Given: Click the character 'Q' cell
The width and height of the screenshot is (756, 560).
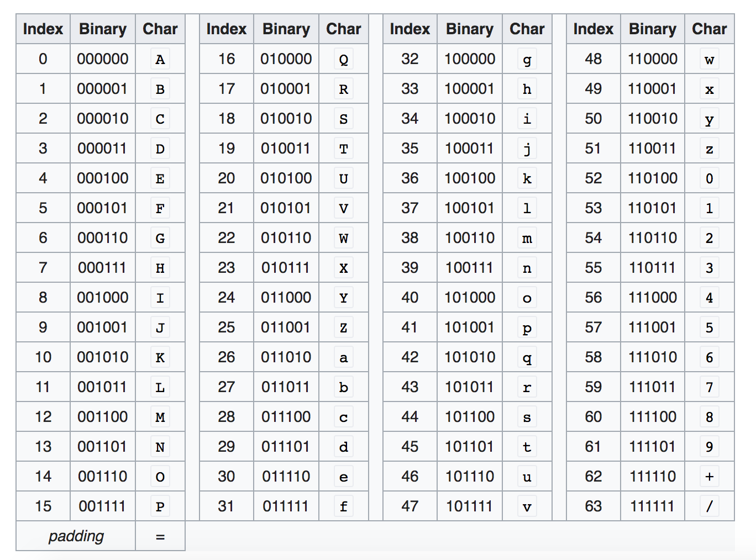Looking at the screenshot, I should 343,59.
